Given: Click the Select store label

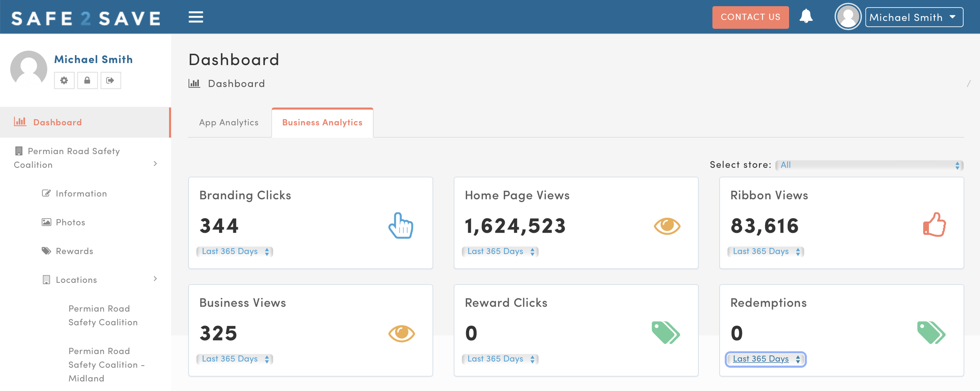Looking at the screenshot, I should 740,165.
